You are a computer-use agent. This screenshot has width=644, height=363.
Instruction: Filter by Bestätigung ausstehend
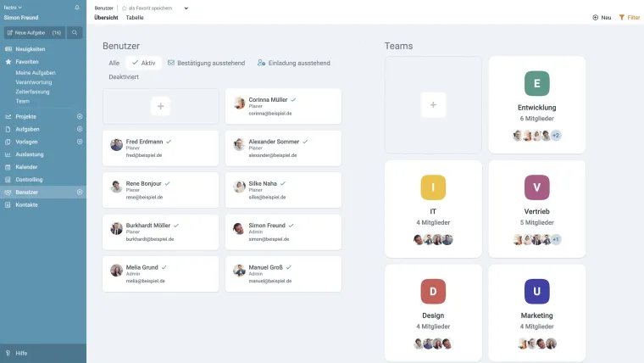pyautogui.click(x=206, y=63)
